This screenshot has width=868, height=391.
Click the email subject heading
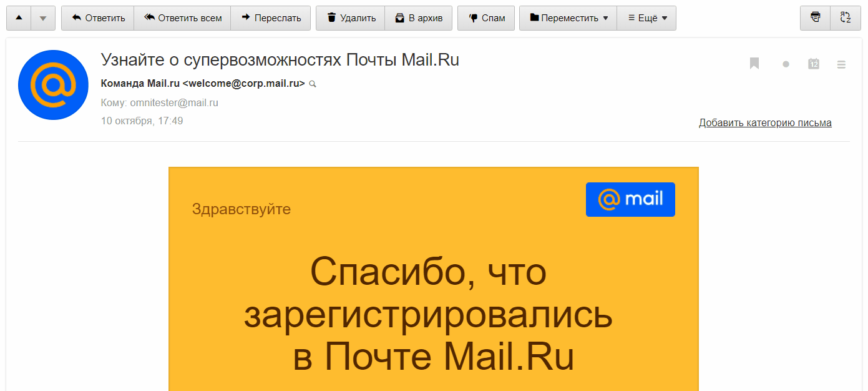tap(280, 60)
